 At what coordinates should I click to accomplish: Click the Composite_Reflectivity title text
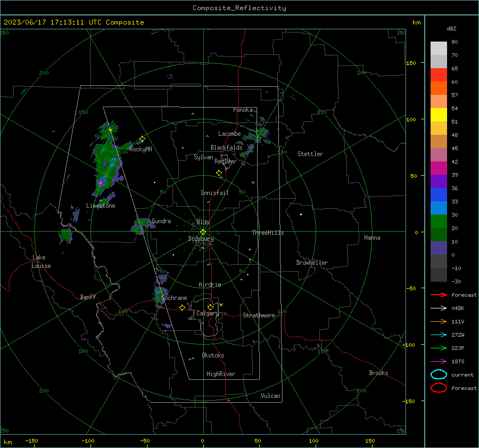240,8
